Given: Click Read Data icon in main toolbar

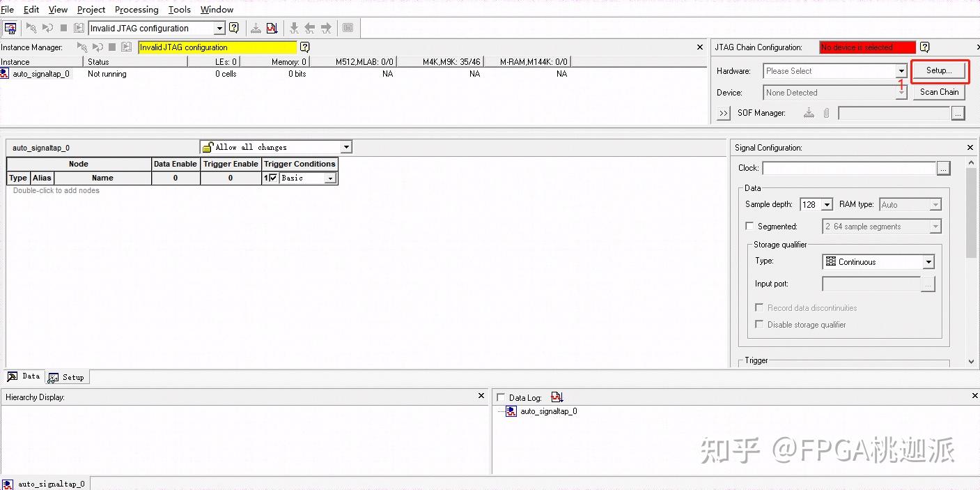Looking at the screenshot, I should [78, 29].
